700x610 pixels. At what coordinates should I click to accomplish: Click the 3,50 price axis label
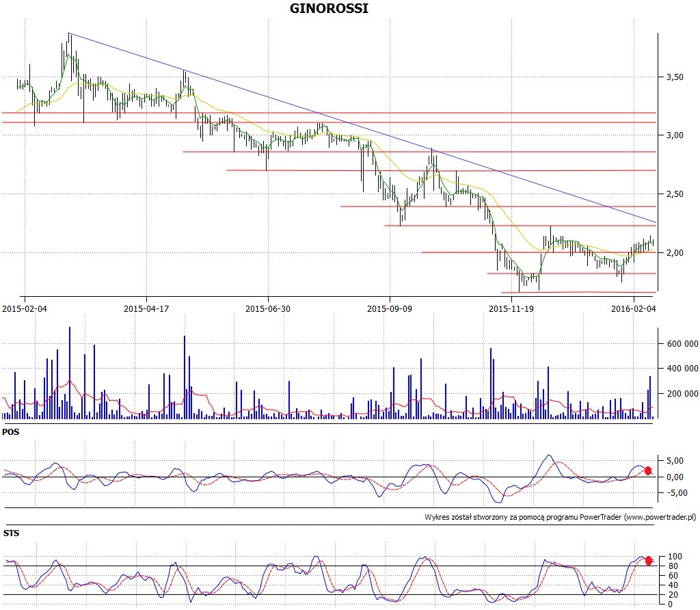tap(675, 77)
